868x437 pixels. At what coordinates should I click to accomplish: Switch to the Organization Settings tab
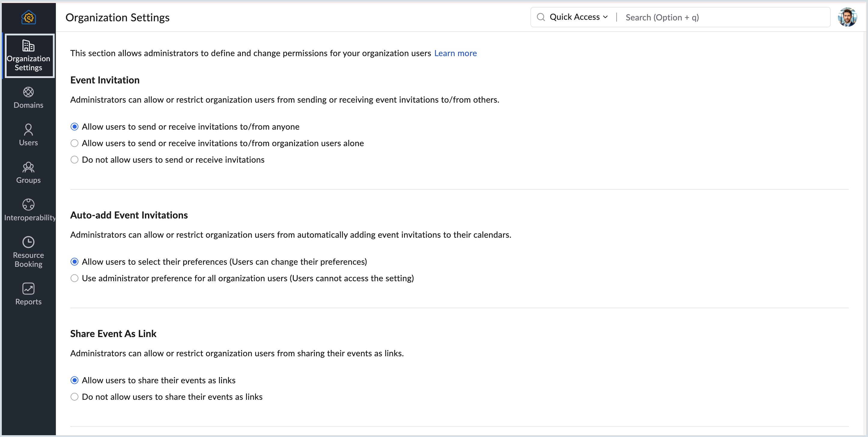[29, 56]
